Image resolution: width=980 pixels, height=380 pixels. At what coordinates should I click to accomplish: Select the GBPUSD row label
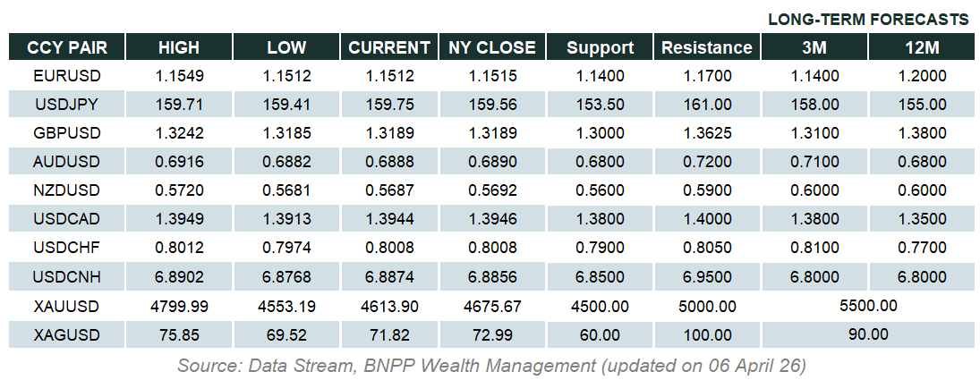[65, 133]
